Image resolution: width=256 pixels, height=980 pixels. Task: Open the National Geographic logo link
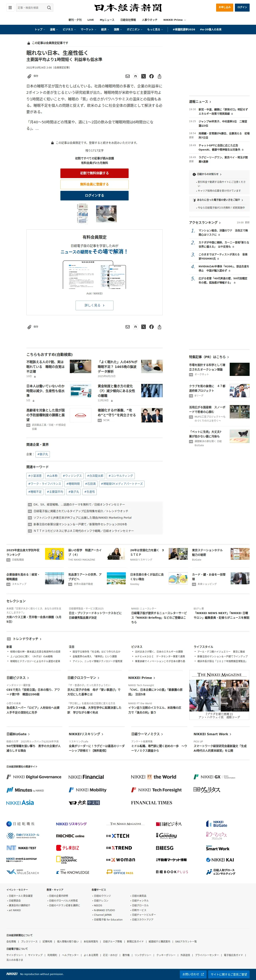point(67,860)
